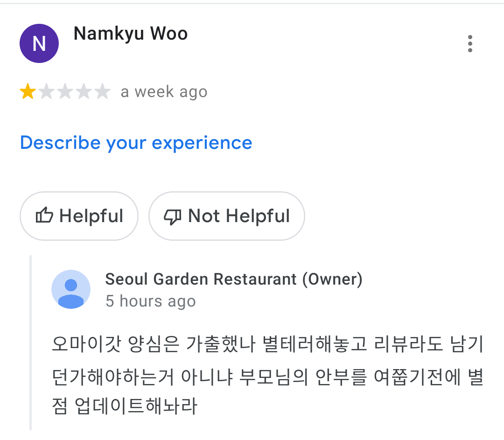
Task: Click the filled gold first star
Action: pos(28,92)
